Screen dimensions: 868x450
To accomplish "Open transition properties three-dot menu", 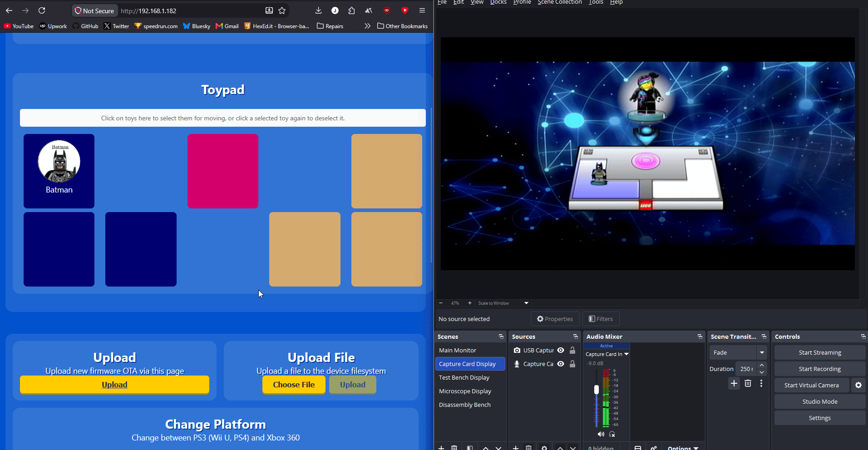I will click(761, 383).
